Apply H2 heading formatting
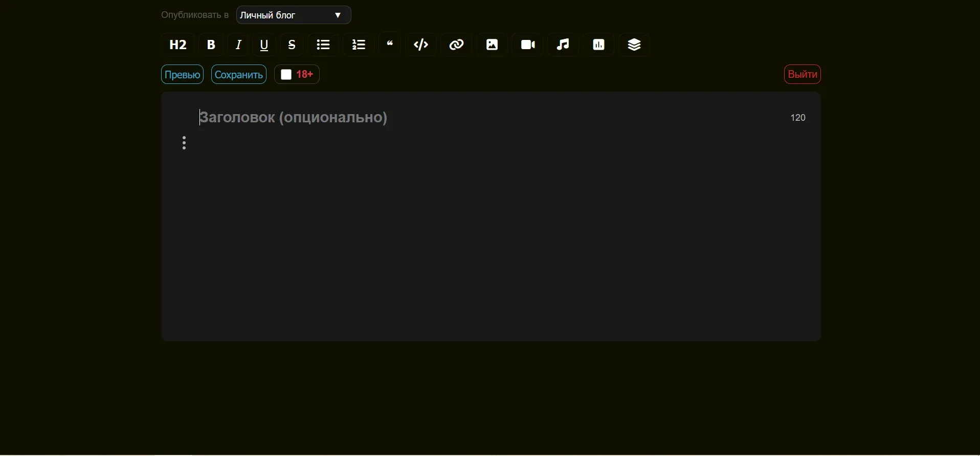Viewport: 980px width, 456px height. click(x=178, y=45)
